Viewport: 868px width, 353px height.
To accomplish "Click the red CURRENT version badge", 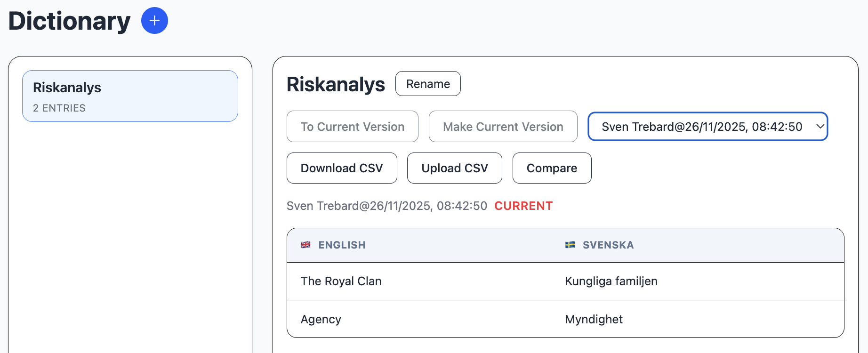I will coord(523,206).
